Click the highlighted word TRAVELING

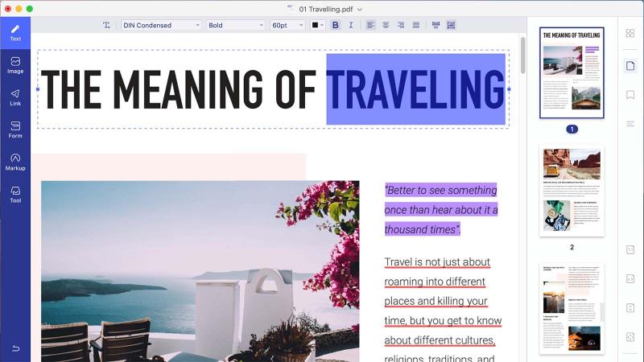click(415, 89)
